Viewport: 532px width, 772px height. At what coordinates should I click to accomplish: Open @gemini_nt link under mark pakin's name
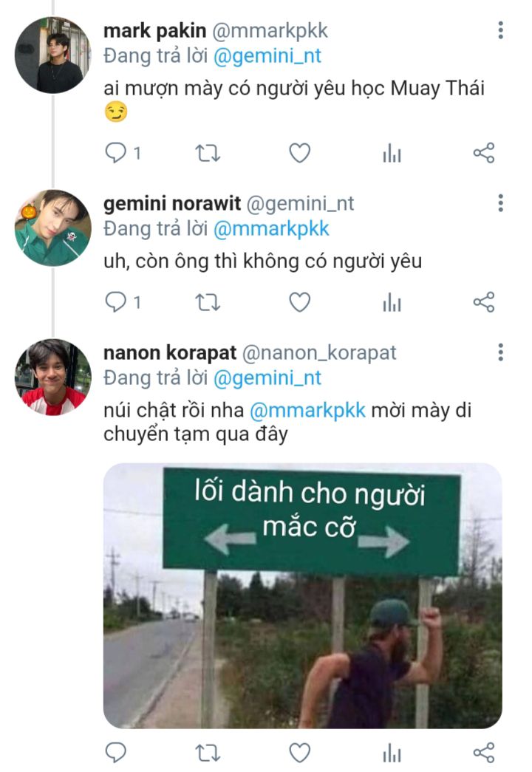point(267,56)
